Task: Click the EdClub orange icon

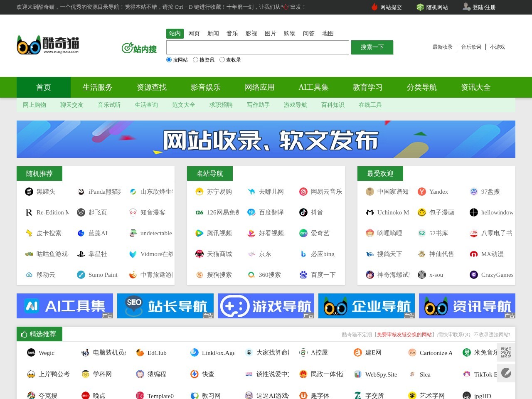Action: click(140, 352)
